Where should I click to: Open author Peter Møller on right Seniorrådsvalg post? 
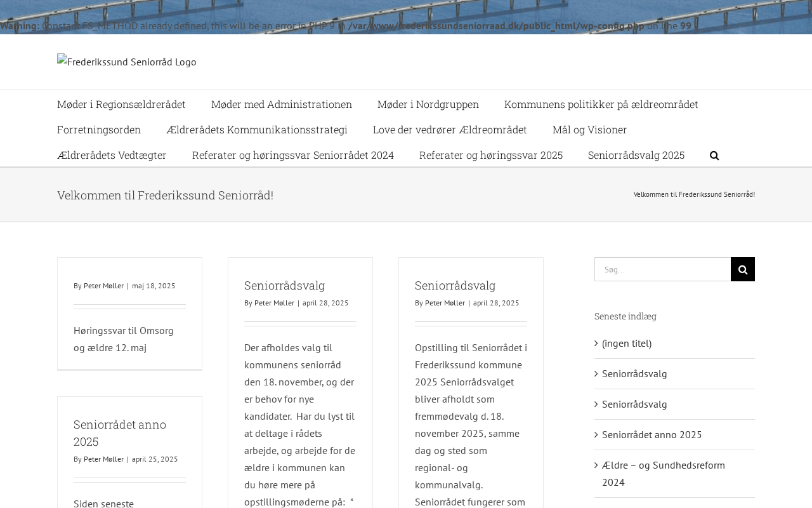point(445,303)
